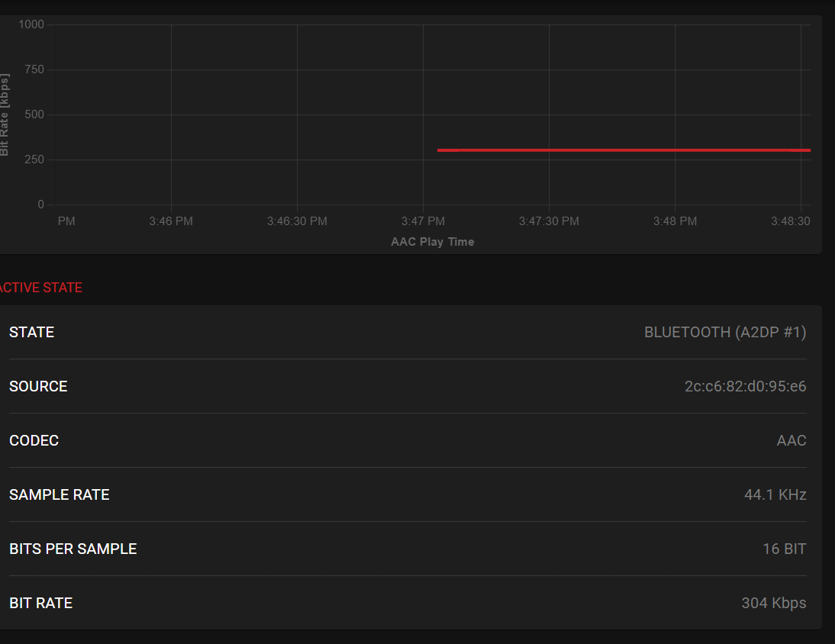Select the AAC Play Time axis title
Viewport: 835px width, 644px height.
(432, 242)
